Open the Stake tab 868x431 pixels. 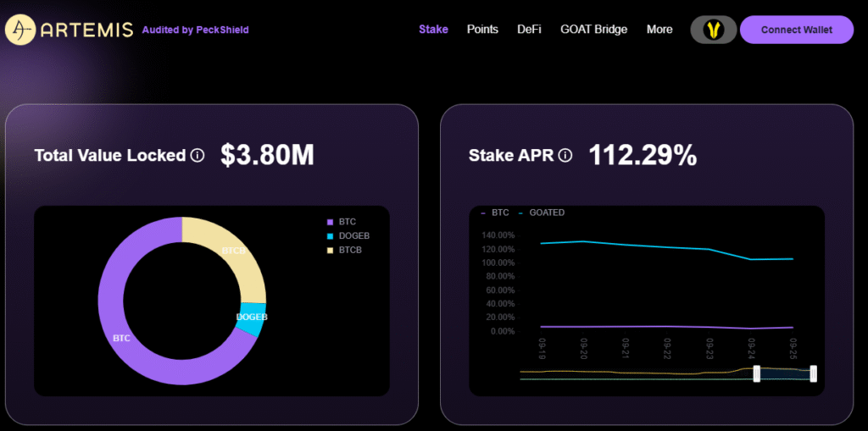(x=433, y=30)
